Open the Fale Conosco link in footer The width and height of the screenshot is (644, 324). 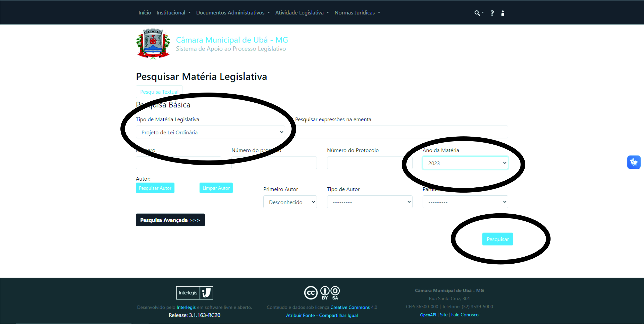(x=465, y=314)
